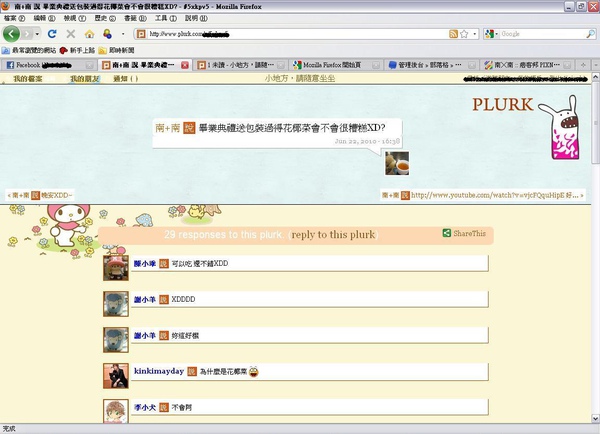Click the username kinkimayday
This screenshot has height=434, width=600.
159,371
